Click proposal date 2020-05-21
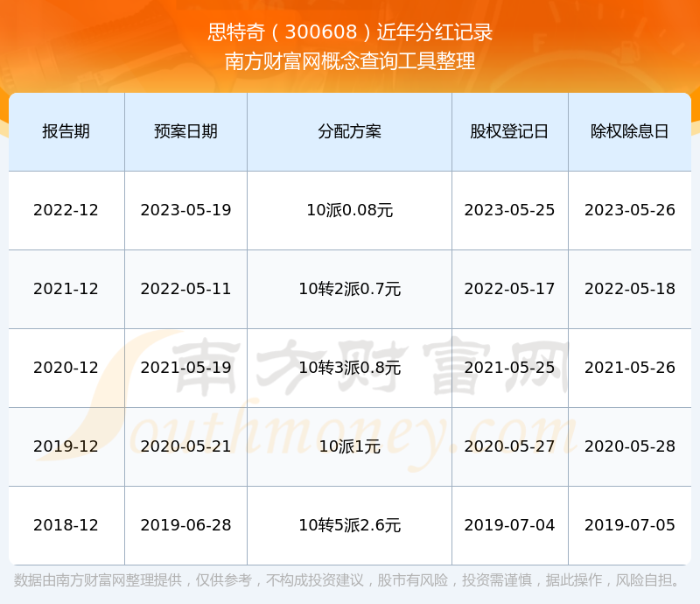The width and height of the screenshot is (700, 604). coord(185,446)
